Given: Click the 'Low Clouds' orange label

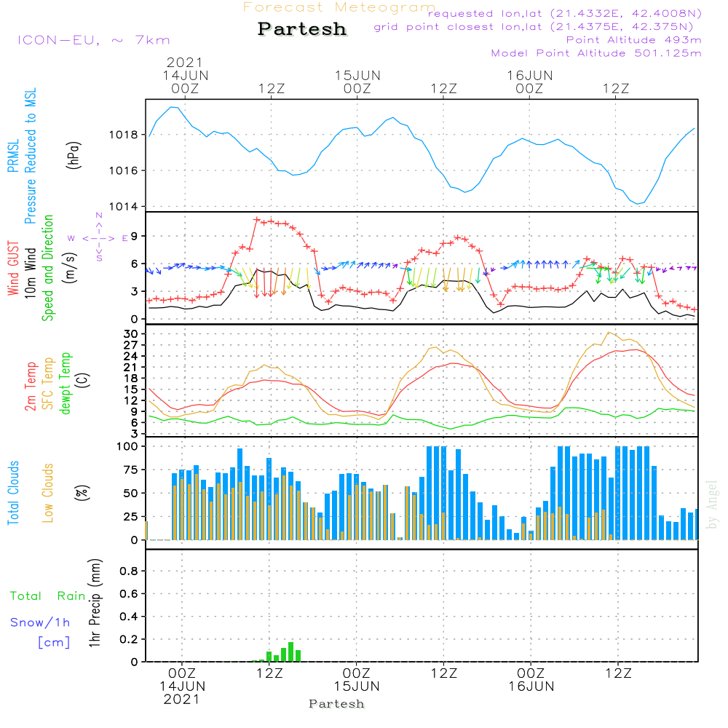Looking at the screenshot, I should (x=48, y=493).
